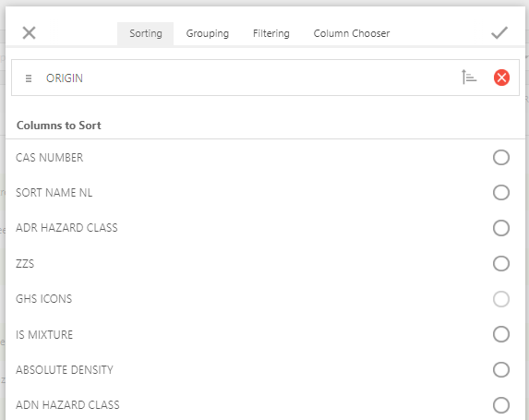Open the Filtering tab
The image size is (529, 420).
coord(271,33)
